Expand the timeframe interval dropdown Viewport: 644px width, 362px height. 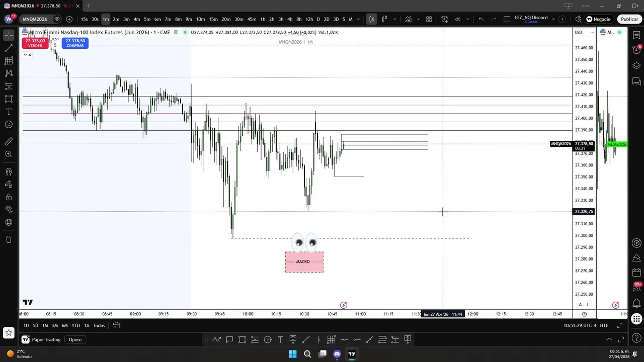(358, 19)
